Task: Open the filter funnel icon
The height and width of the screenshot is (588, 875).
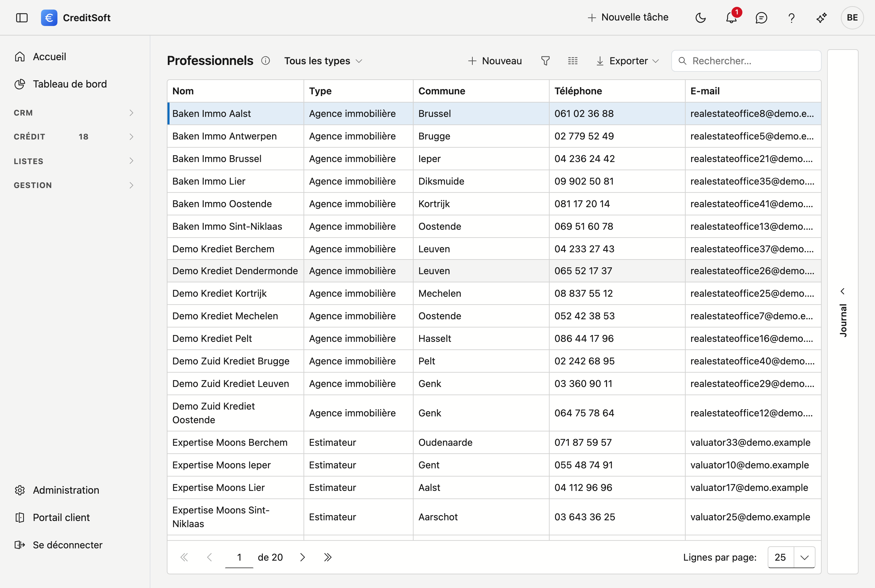Action: (x=546, y=61)
